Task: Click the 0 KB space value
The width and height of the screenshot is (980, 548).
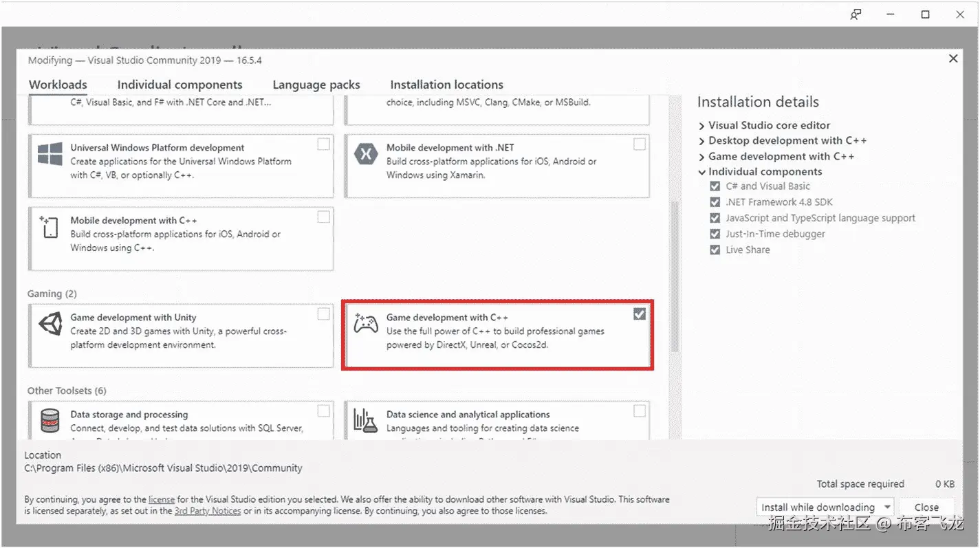Action: (x=945, y=484)
